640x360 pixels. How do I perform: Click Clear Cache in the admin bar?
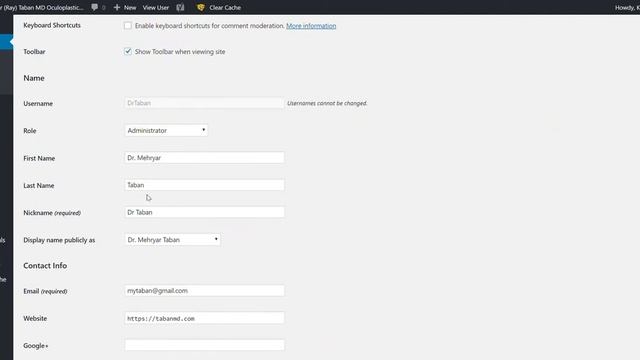click(225, 7)
